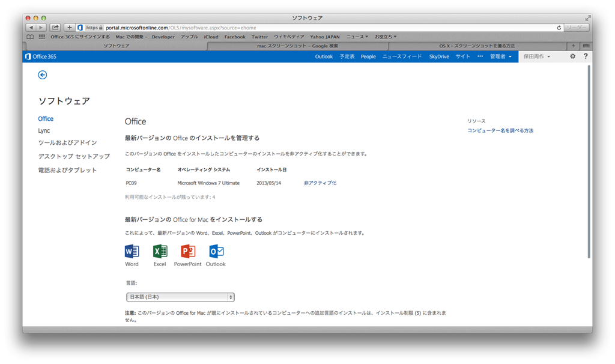
Task: Open the Reading List book icon
Action: click(x=30, y=37)
